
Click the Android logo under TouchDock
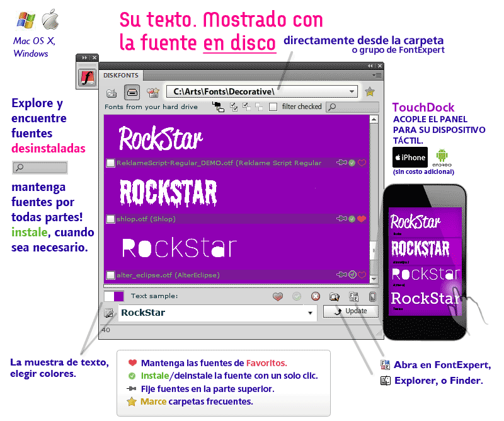pyautogui.click(x=442, y=158)
